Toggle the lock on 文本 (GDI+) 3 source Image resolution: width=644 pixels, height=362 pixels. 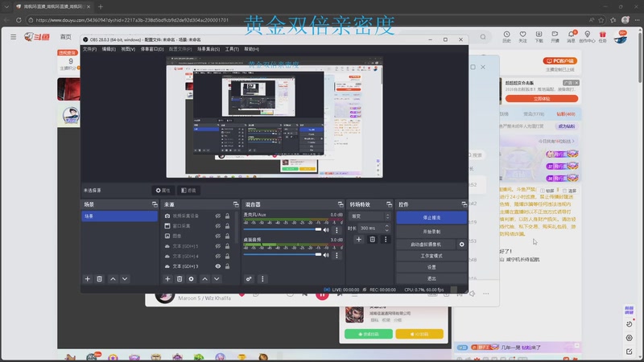227,266
